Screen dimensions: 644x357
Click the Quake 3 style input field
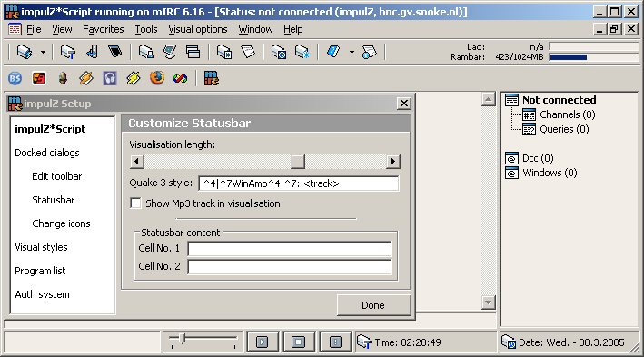pyautogui.click(x=299, y=183)
